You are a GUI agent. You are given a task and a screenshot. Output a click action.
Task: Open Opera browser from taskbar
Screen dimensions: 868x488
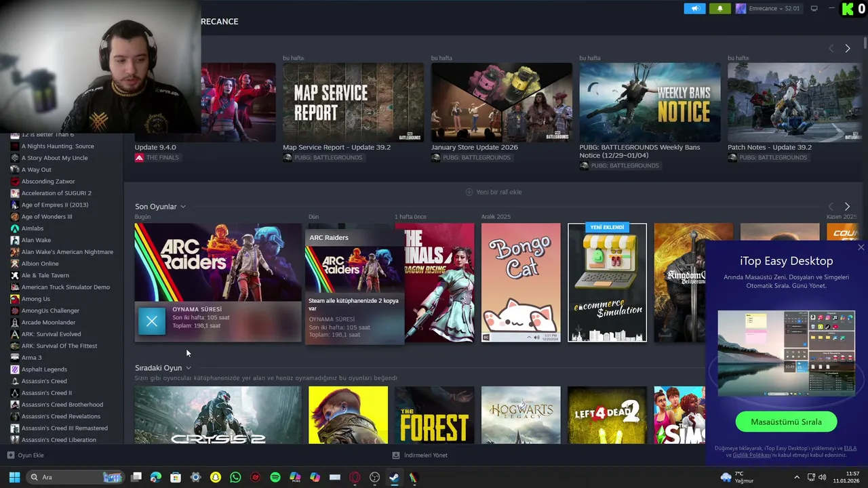[x=355, y=477]
